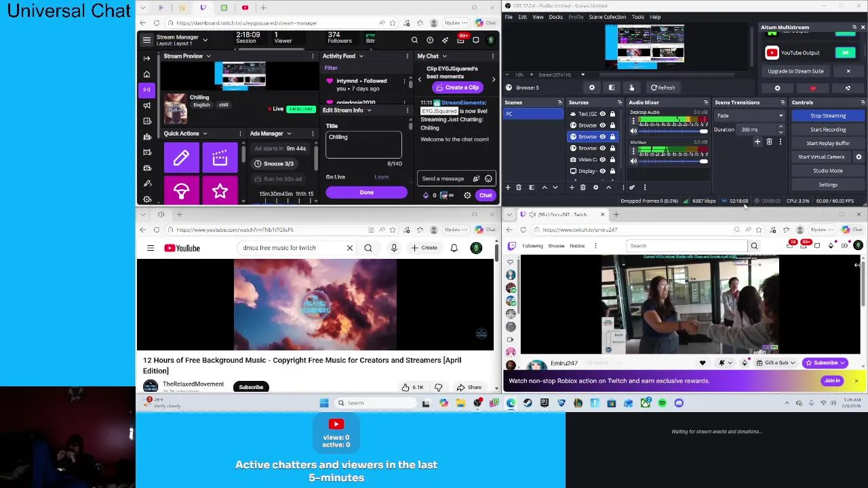Open YouTube notifications bell

point(454,248)
